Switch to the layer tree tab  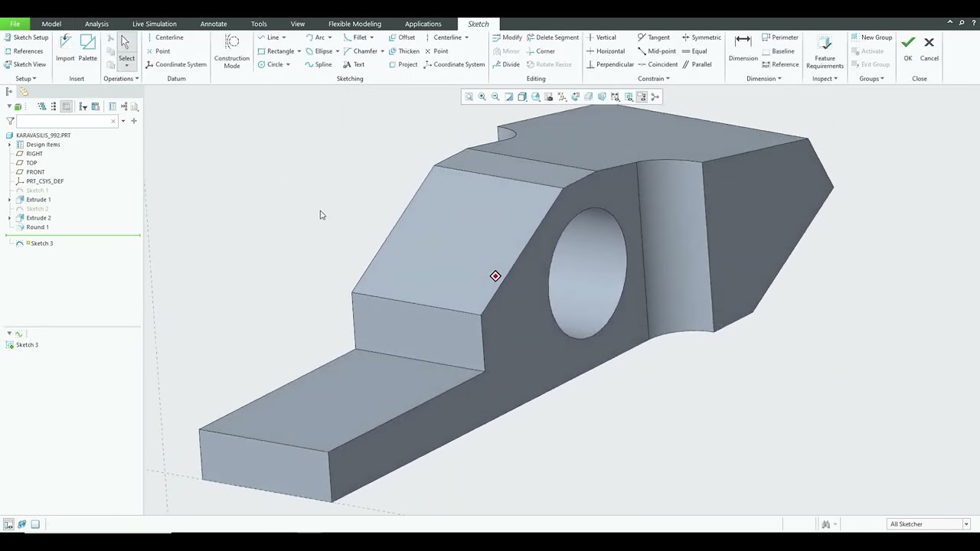[x=24, y=92]
